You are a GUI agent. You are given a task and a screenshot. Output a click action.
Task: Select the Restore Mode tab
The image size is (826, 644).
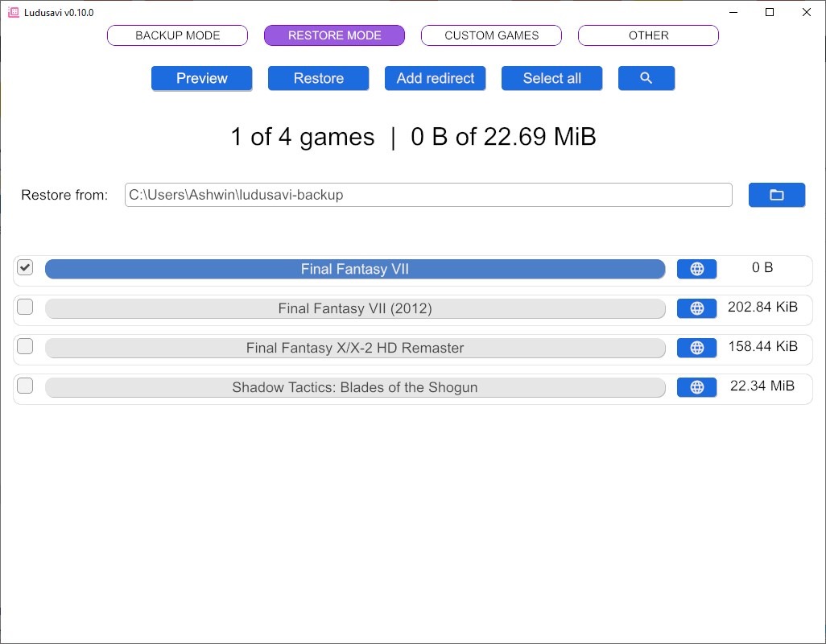click(335, 35)
